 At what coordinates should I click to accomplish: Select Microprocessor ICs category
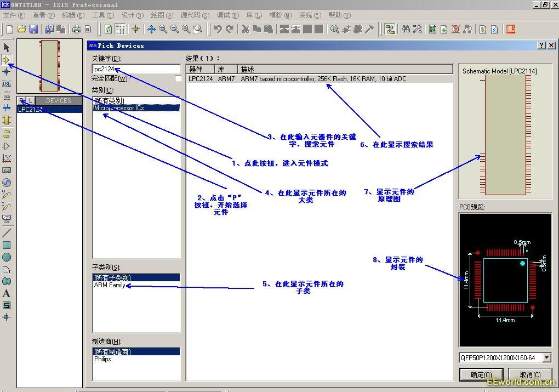click(x=136, y=107)
